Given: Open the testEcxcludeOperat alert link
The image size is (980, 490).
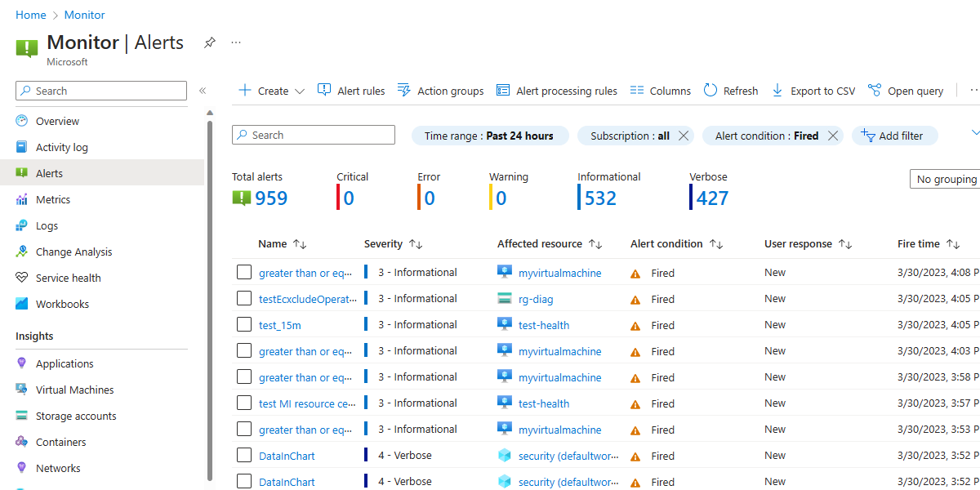Looking at the screenshot, I should click(308, 299).
